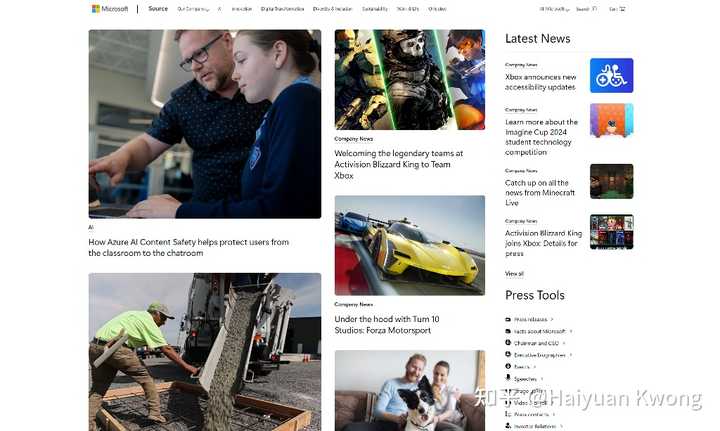Click the Speeches microphone icon

[x=508, y=378]
